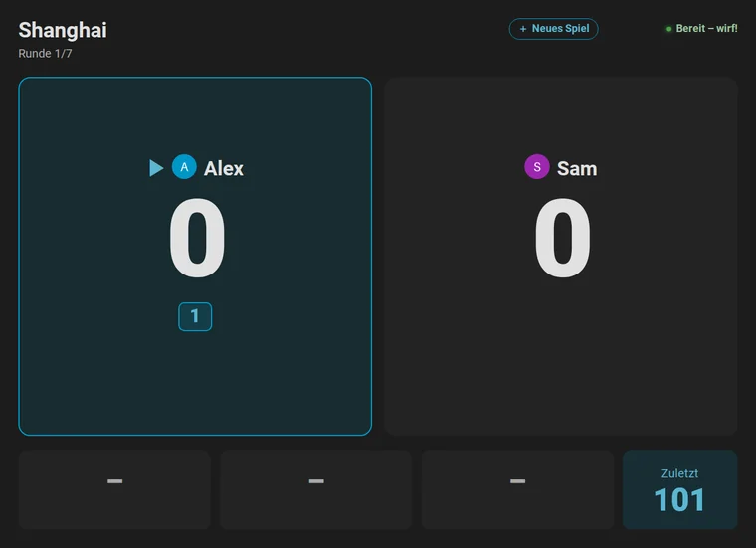Click the Bereit – wirf! status text

707,29
